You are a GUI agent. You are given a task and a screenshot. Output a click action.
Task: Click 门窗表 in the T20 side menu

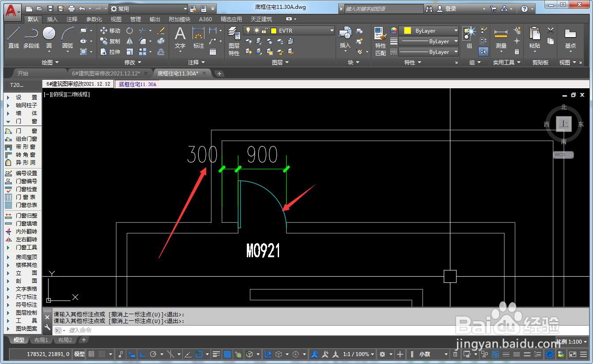coord(26,197)
